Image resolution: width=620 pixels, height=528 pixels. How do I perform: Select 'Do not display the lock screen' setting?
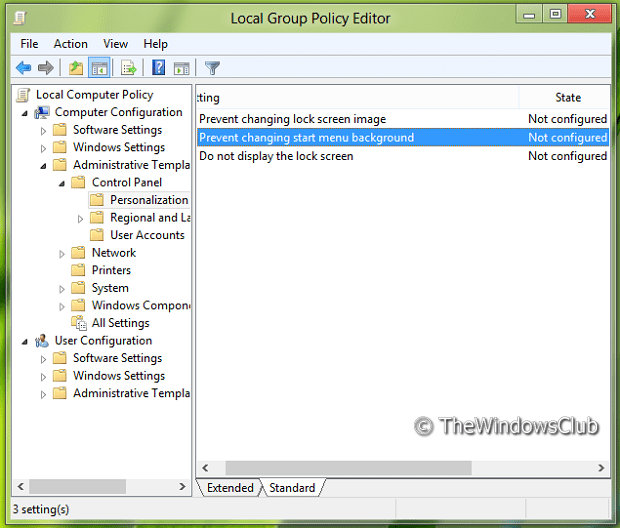403,156
